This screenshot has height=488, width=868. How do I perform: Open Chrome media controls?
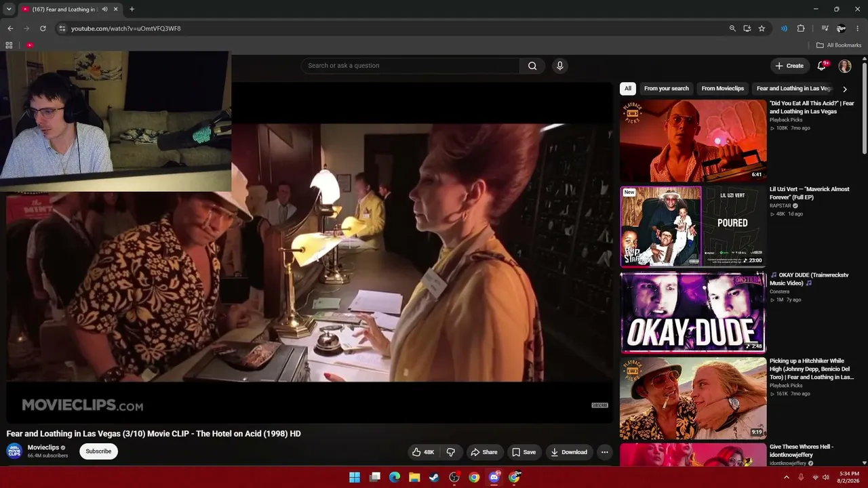click(x=825, y=28)
